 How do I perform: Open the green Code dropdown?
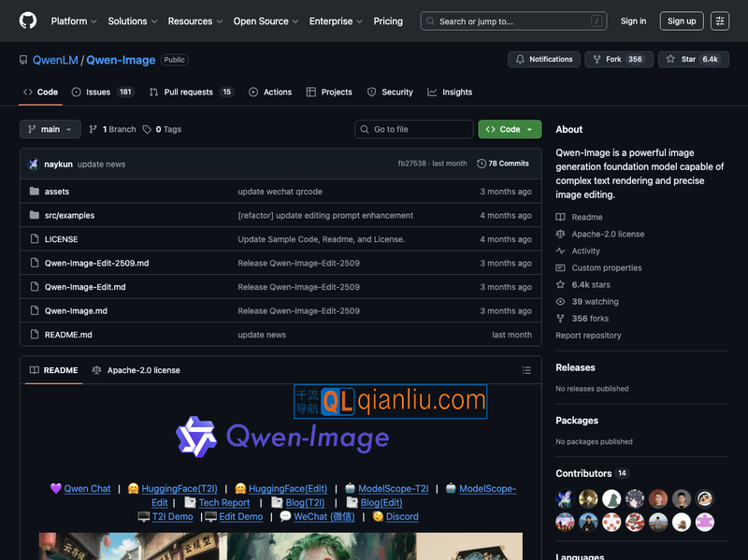tap(510, 129)
